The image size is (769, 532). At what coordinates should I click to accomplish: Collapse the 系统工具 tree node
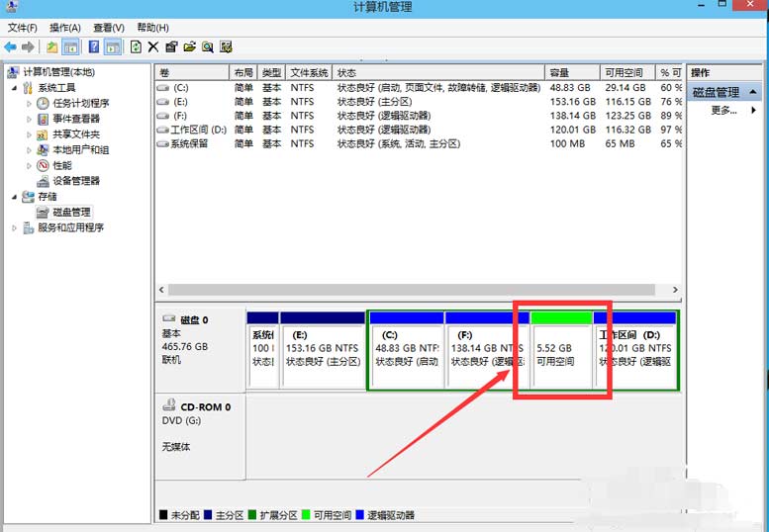point(15,88)
